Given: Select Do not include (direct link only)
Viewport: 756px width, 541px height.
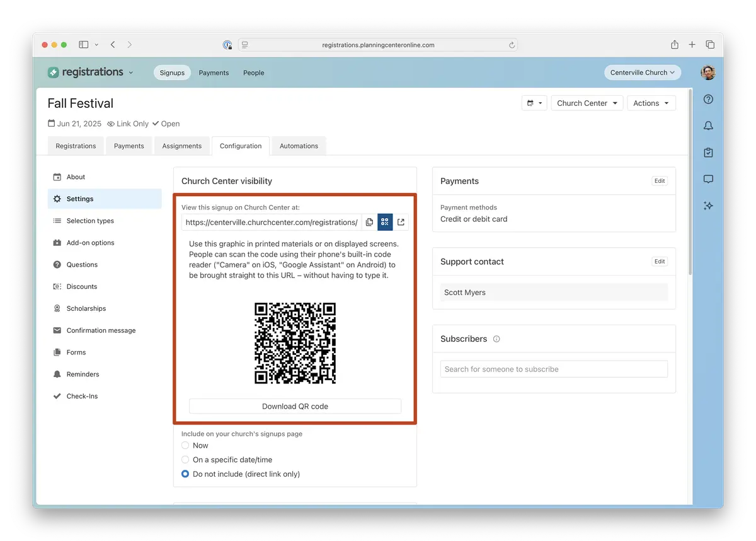Looking at the screenshot, I should point(185,474).
